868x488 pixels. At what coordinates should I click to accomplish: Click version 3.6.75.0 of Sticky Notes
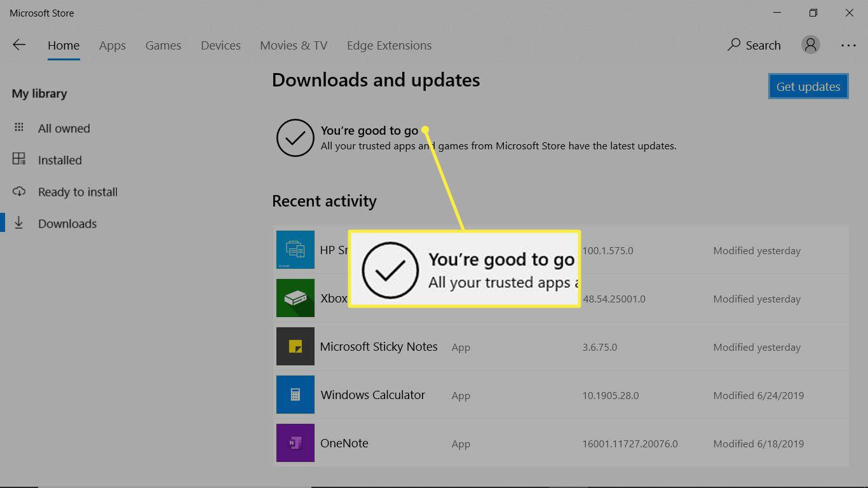point(600,348)
